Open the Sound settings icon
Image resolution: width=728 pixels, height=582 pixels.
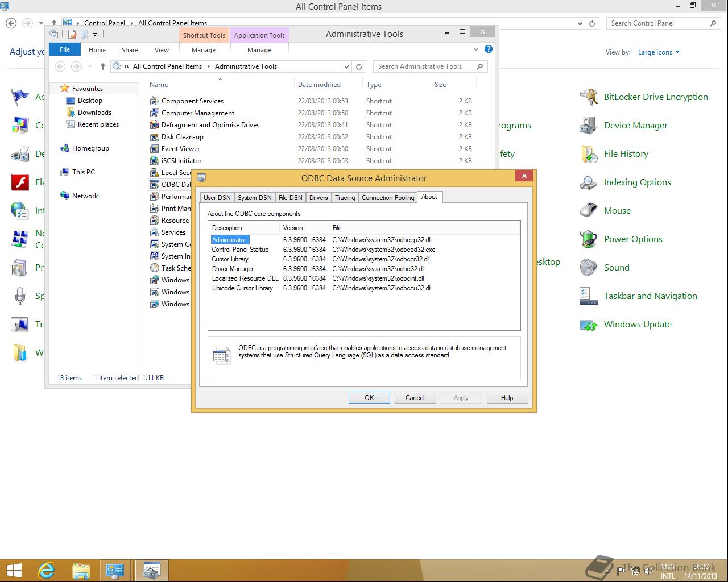tap(589, 268)
